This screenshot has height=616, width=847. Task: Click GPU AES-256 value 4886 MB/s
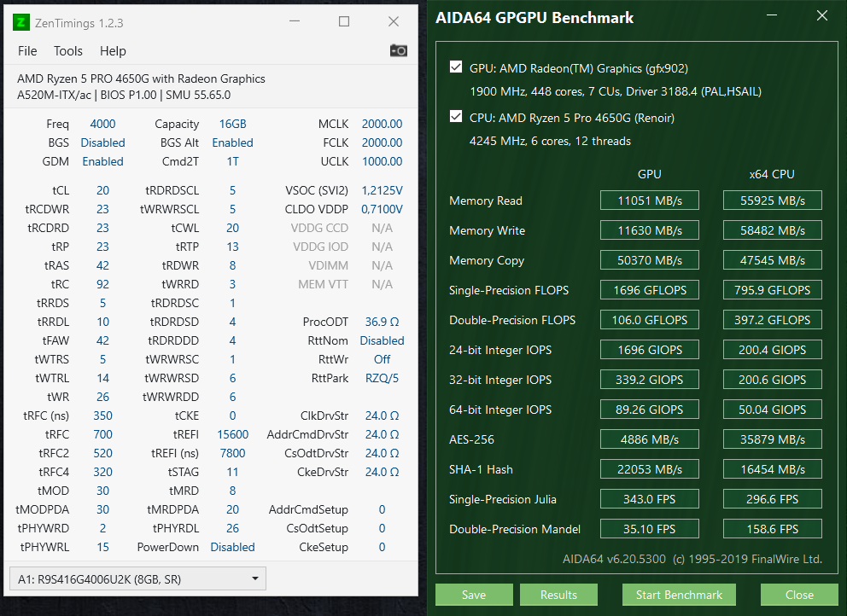[x=649, y=439]
